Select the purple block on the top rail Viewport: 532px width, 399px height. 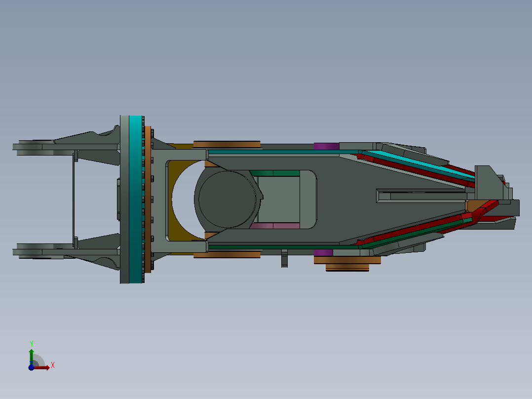pyautogui.click(x=326, y=146)
